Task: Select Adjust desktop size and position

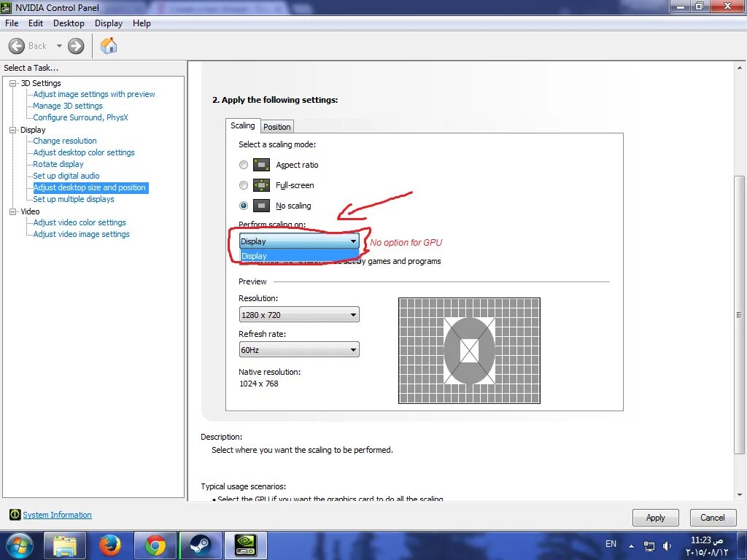Action: 90,187
